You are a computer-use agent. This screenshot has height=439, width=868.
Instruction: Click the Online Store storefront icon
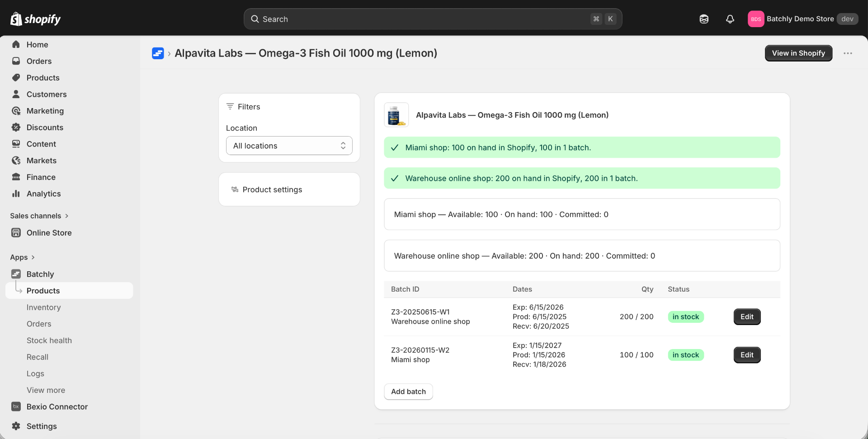pos(16,233)
